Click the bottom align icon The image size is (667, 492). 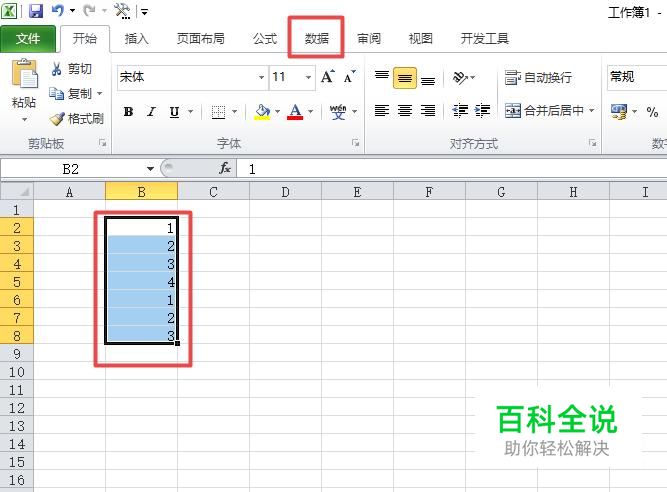click(428, 79)
